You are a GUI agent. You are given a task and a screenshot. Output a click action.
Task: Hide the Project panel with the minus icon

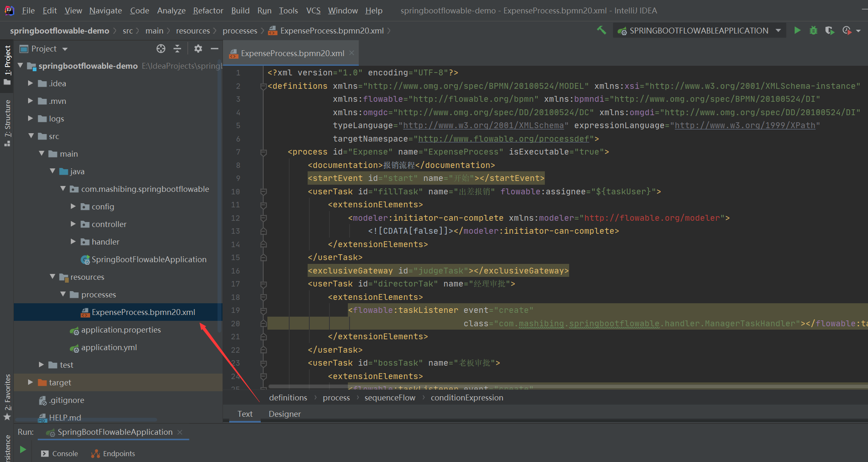[215, 49]
